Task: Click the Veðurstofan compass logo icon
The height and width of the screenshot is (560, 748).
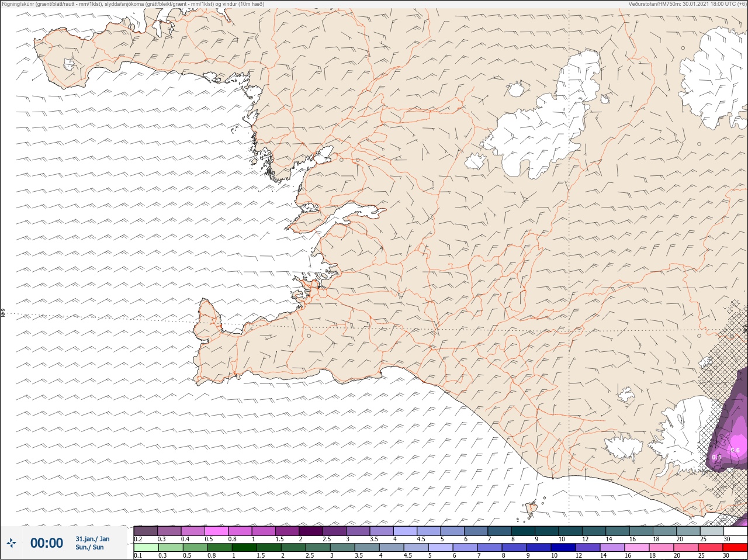Action: [x=12, y=543]
